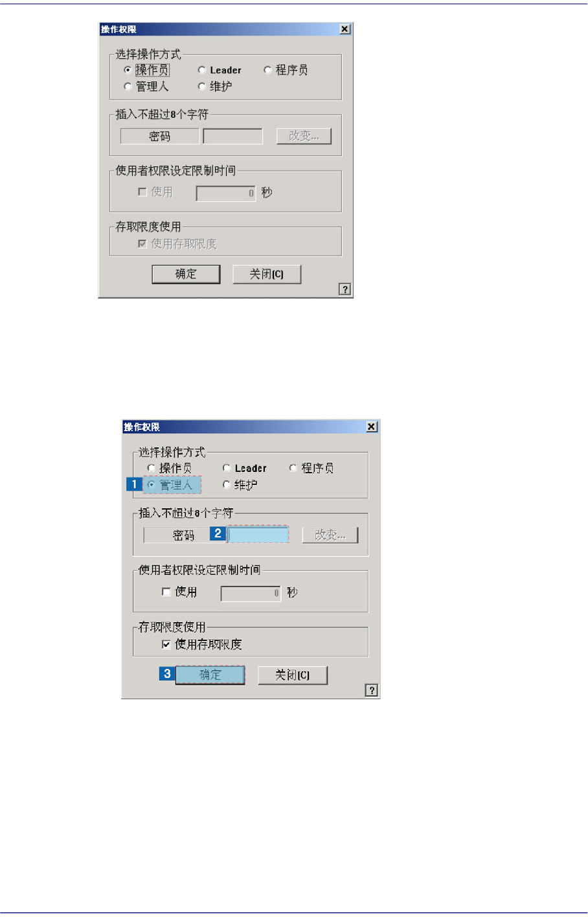This screenshot has width=588, height=920.
Task: Click 关闭(C) button in lower dialog
Action: [x=293, y=675]
